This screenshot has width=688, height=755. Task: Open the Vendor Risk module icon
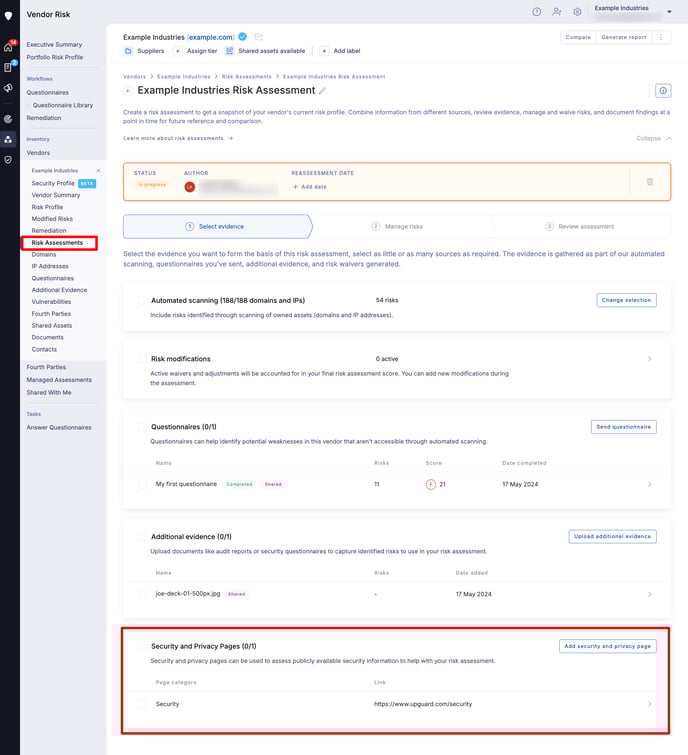pyautogui.click(x=8, y=140)
